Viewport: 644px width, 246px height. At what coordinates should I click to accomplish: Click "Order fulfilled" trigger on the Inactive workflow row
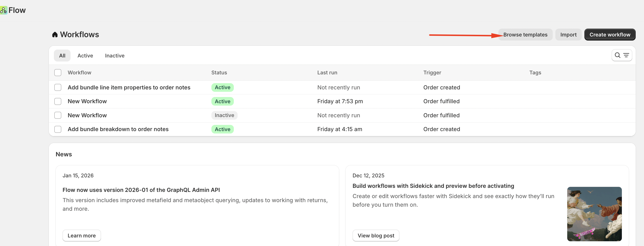tap(441, 115)
